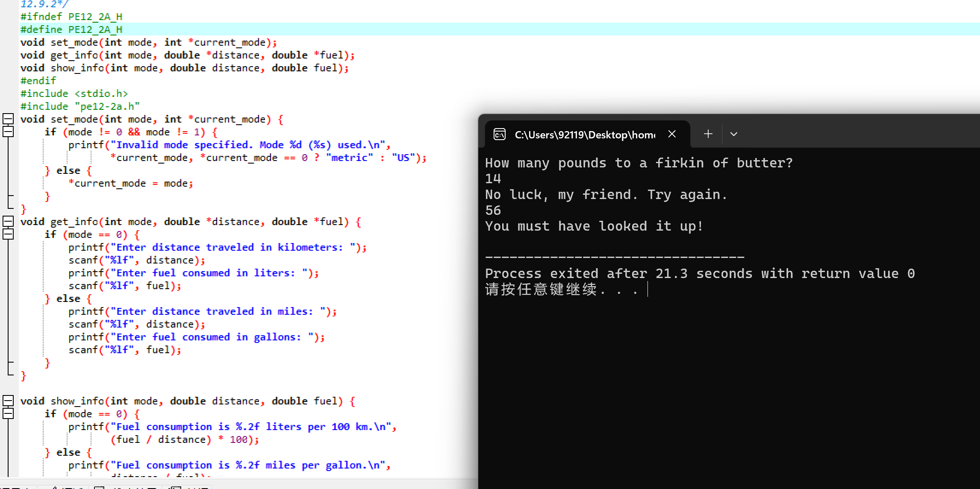Select the C:\Users\92119\Desktop terminal tab
Viewport: 980px width, 489px height.
coord(585,135)
